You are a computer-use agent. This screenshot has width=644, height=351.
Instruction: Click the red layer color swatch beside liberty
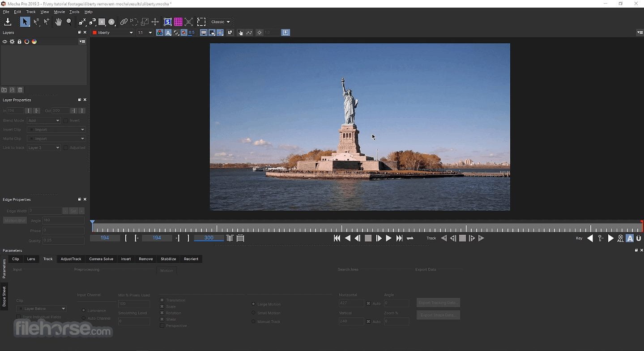pyautogui.click(x=94, y=33)
